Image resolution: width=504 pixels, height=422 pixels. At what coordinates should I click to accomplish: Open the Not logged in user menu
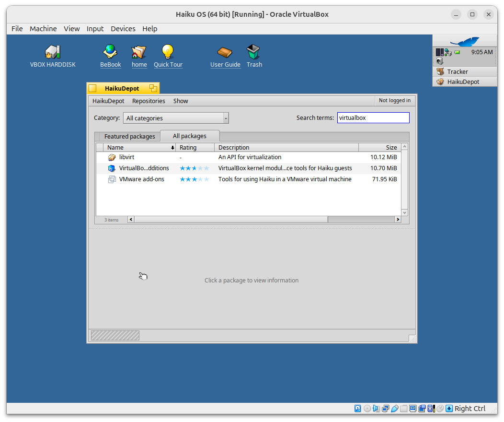click(x=395, y=100)
